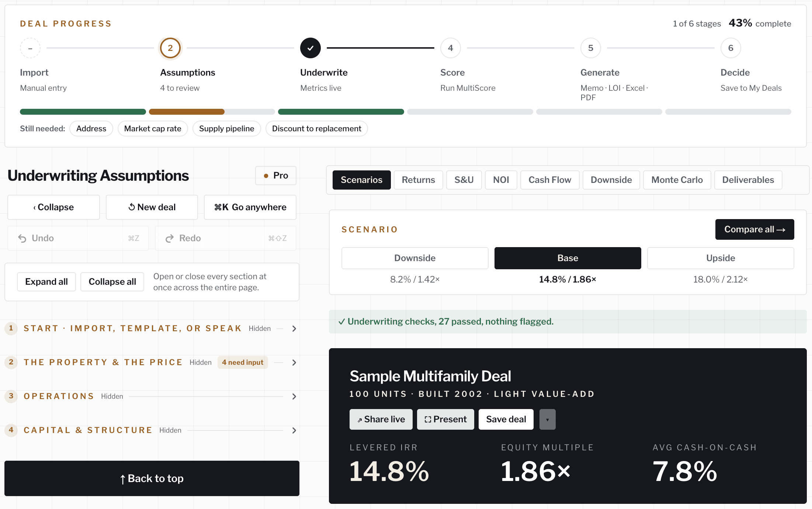The width and height of the screenshot is (812, 509).
Task: Select the Upside scenario option
Action: [x=721, y=258]
